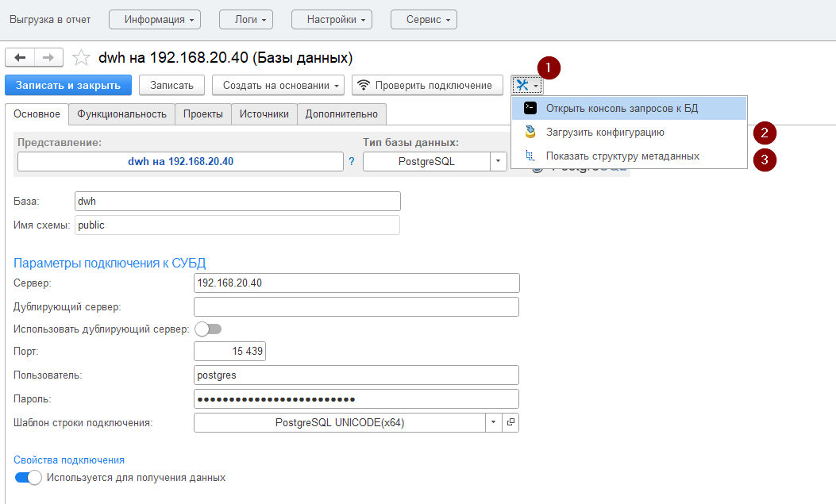Toggle Используется для получения данных switch
The height and width of the screenshot is (504, 836).
point(29,478)
